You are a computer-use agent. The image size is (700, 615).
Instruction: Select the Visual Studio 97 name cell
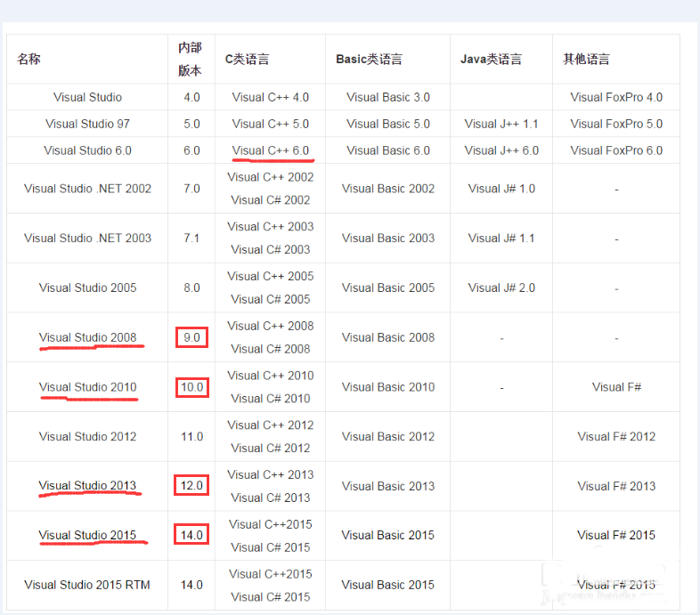tap(87, 124)
